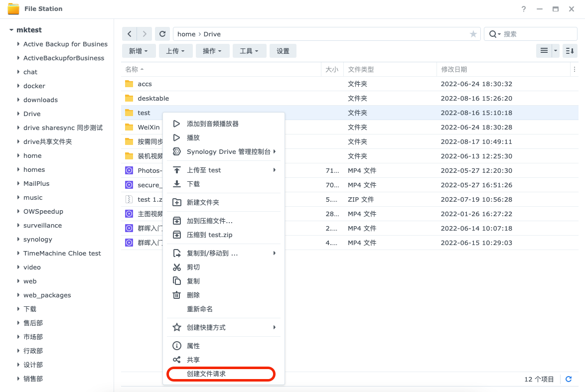This screenshot has width=585, height=392.
Task: Expand the surveillance tree node arrow
Action: coord(18,225)
